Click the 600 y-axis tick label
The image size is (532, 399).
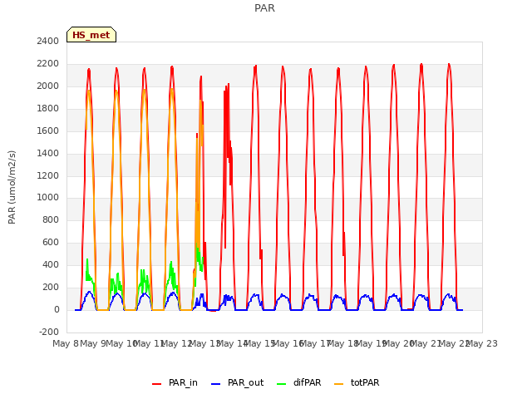point(51,242)
